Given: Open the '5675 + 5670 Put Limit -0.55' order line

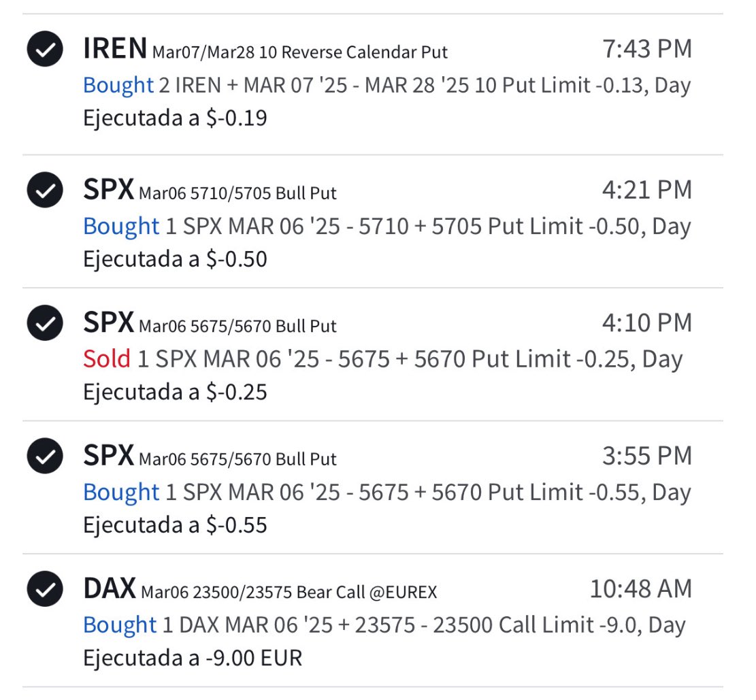Looking at the screenshot, I should coord(387,493).
